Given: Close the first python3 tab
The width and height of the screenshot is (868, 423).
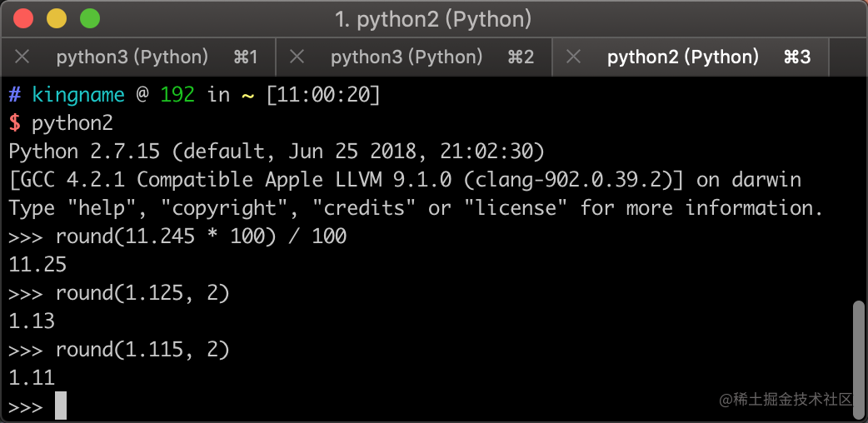Looking at the screenshot, I should point(22,57).
